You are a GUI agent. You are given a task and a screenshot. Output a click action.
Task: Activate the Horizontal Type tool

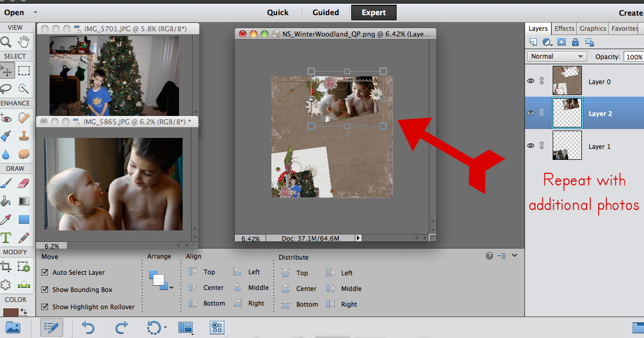coord(6,238)
